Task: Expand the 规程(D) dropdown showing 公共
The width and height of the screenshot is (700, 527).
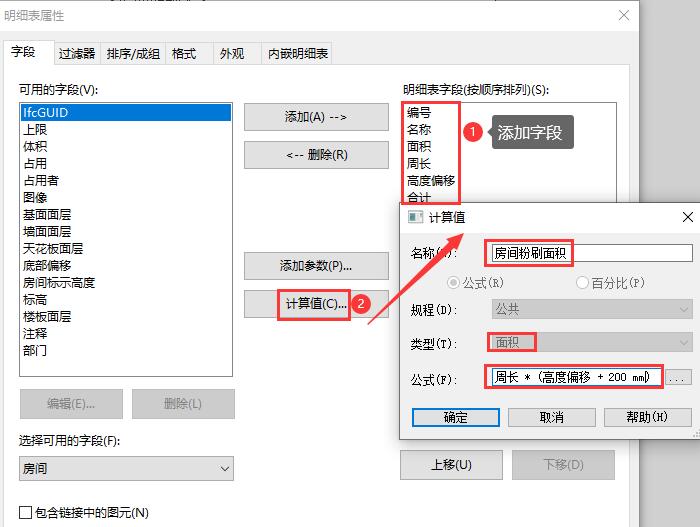Action: [x=592, y=309]
